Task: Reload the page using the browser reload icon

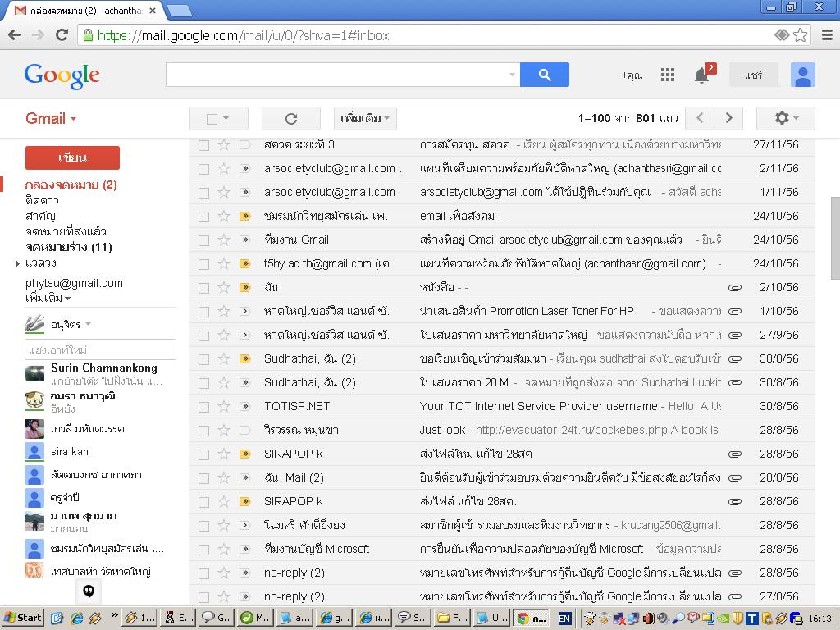Action: click(x=62, y=35)
